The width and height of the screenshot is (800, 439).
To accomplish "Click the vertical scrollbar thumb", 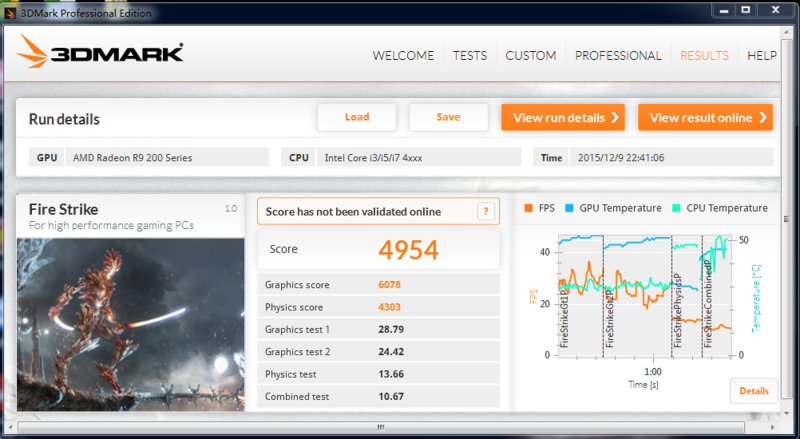I will coord(786,220).
